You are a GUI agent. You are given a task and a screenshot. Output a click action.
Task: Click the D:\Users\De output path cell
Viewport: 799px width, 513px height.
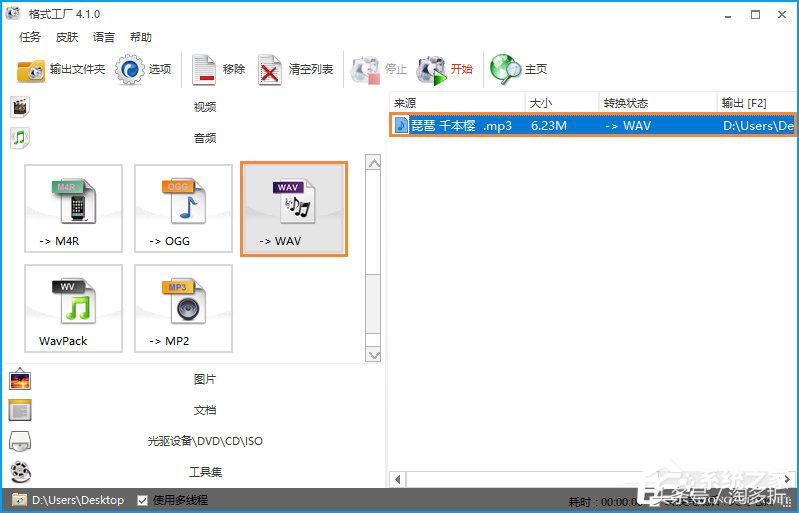coord(758,125)
